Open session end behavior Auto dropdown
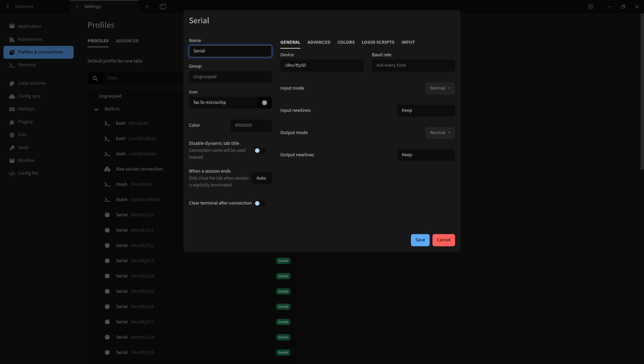Screen dimensions: 644x364 pyautogui.click(x=262, y=178)
